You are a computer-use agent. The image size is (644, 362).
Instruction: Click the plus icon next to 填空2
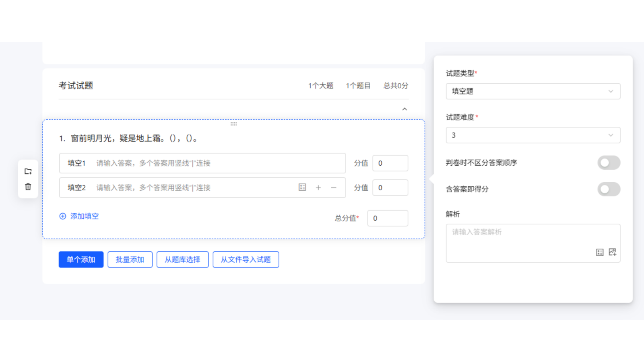point(318,187)
